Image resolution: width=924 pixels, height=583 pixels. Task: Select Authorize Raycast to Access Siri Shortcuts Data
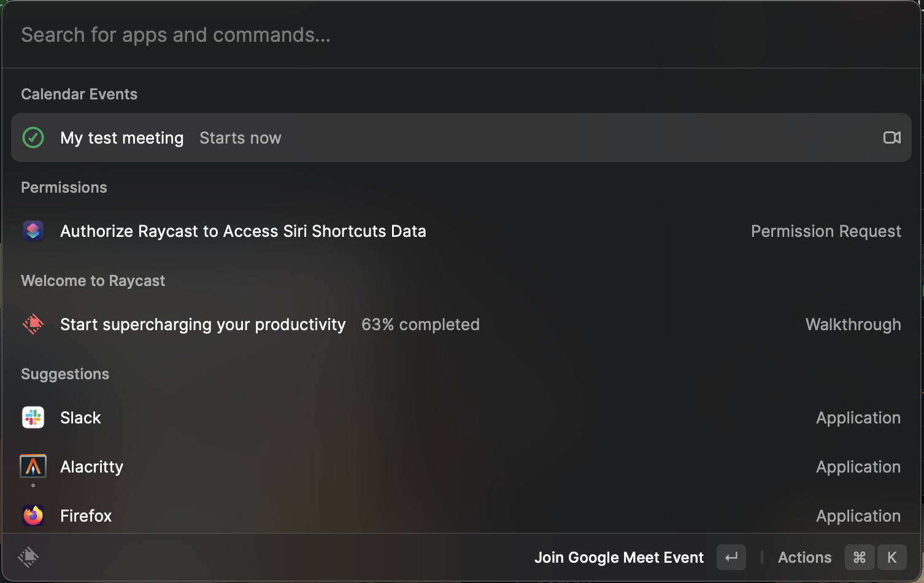(461, 231)
